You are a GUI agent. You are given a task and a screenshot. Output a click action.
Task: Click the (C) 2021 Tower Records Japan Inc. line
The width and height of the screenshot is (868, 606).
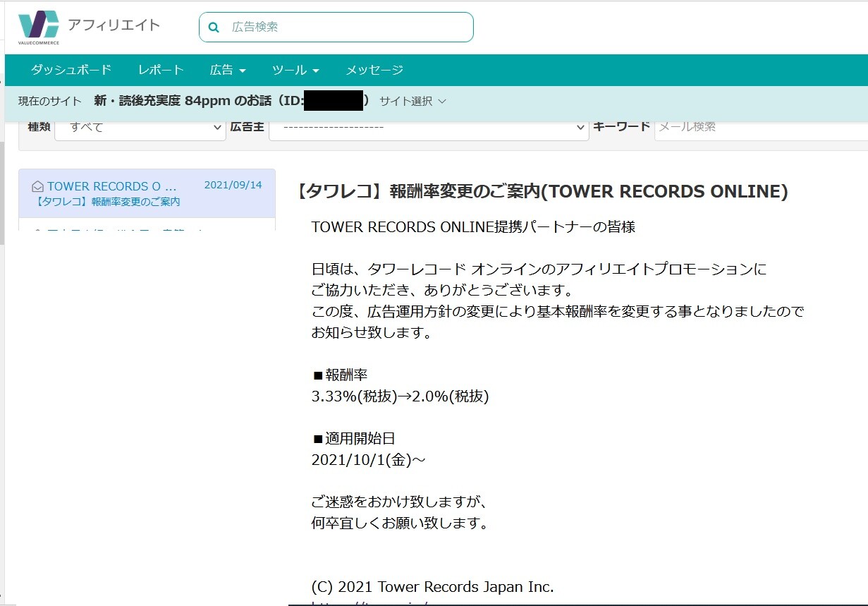[x=432, y=587]
